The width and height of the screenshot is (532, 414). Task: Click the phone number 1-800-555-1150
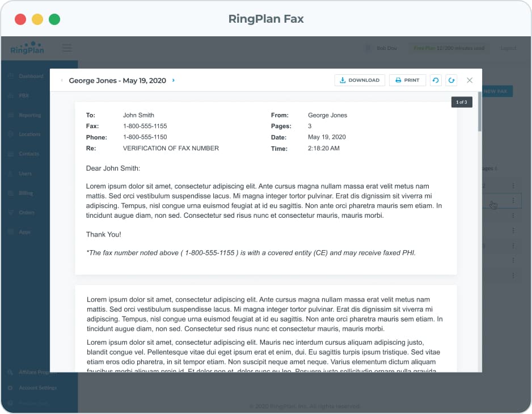(x=145, y=137)
